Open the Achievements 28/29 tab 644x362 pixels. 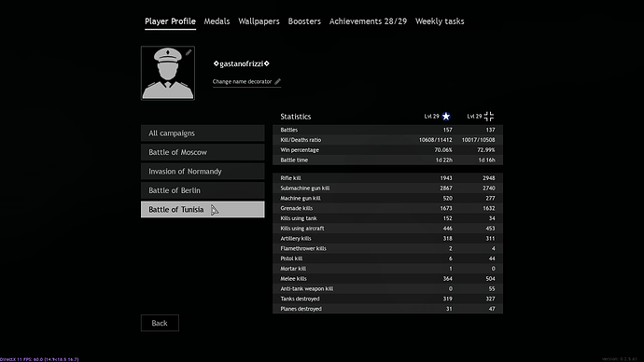368,21
